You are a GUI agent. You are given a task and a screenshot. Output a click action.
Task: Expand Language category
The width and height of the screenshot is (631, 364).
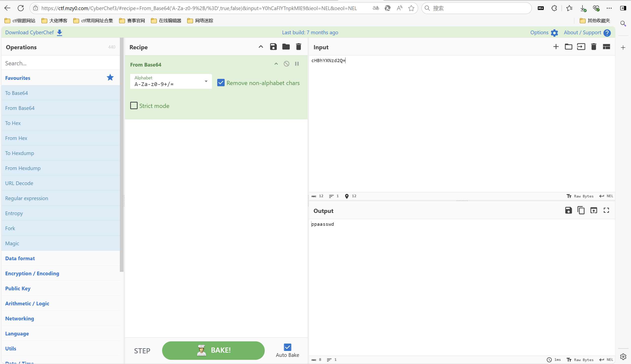(x=61, y=333)
